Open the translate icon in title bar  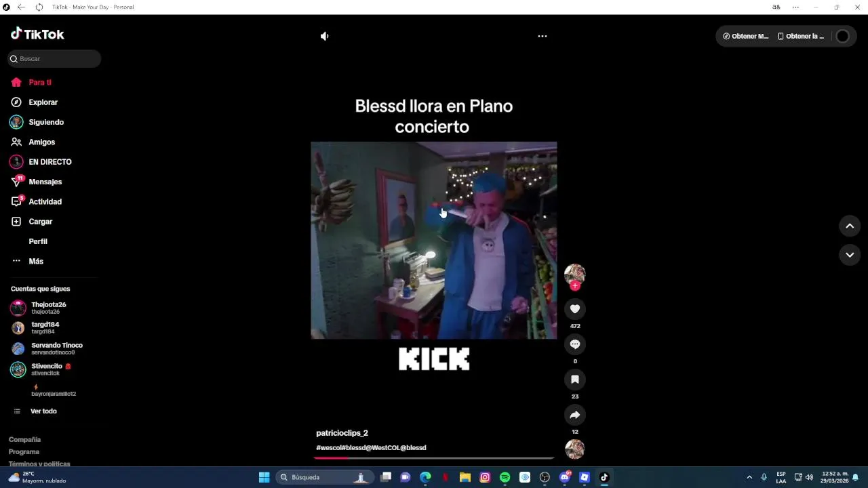(776, 7)
